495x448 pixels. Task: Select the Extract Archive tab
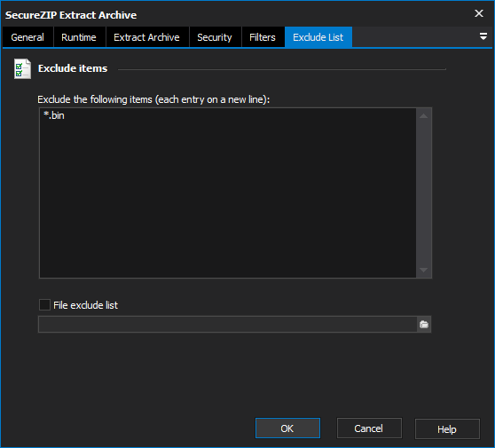click(x=146, y=37)
